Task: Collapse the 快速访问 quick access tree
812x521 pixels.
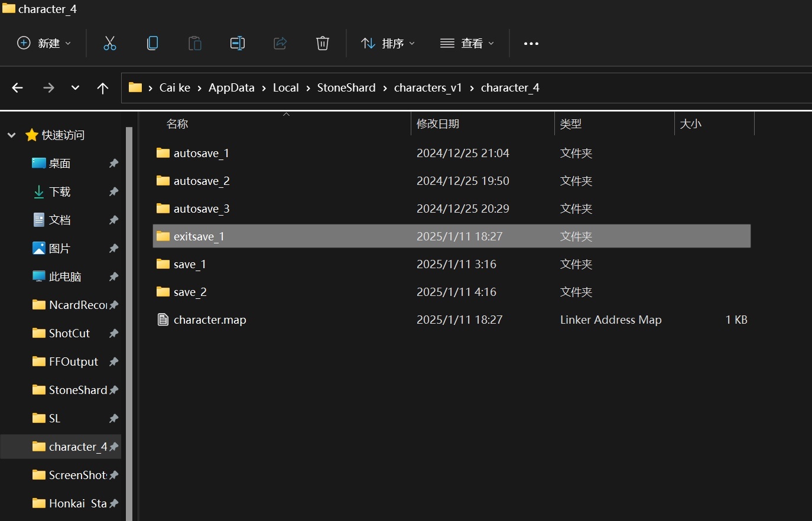Action: [x=11, y=135]
